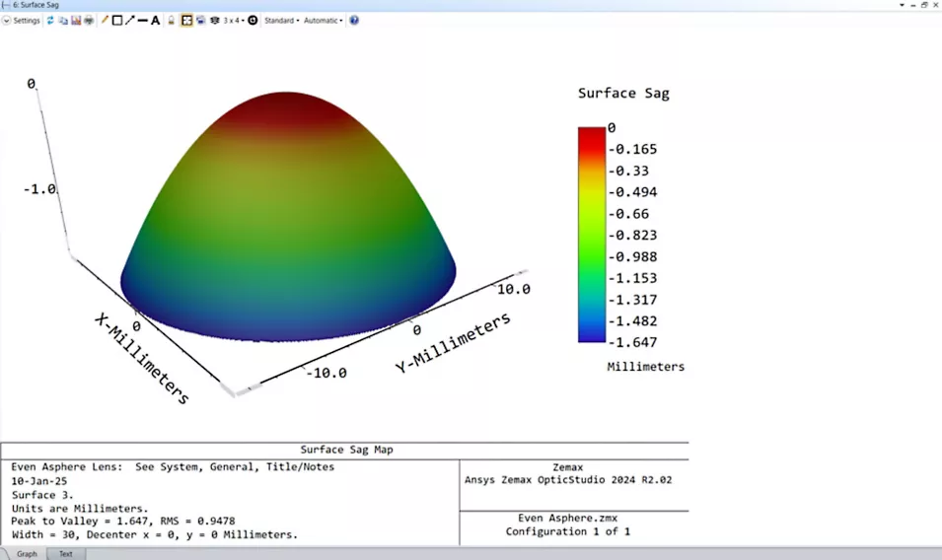The width and height of the screenshot is (942, 560).
Task: Select the text annotation 'A' tool
Action: [156, 20]
